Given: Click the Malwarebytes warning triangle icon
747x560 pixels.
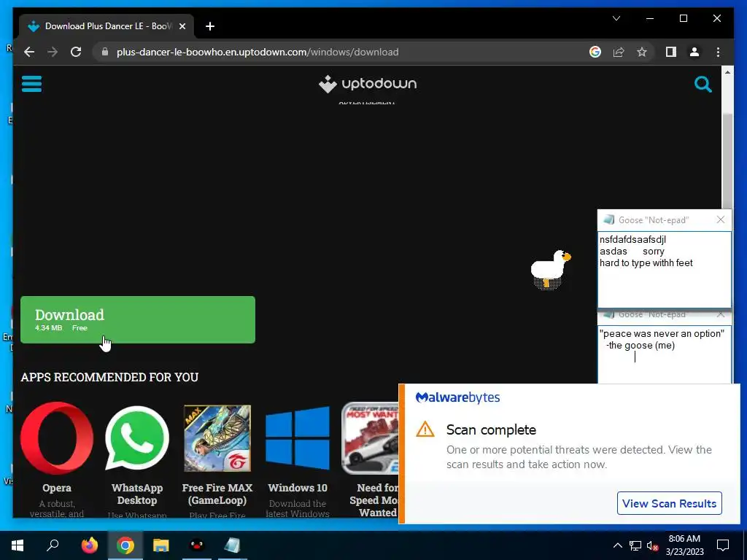Looking at the screenshot, I should click(425, 429).
